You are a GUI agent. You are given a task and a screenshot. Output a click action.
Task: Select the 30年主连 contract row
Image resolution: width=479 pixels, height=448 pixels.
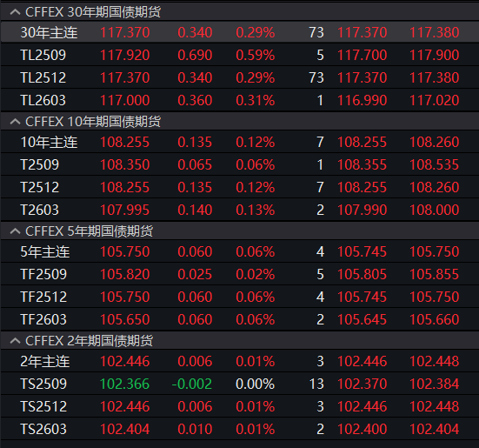[240, 32]
